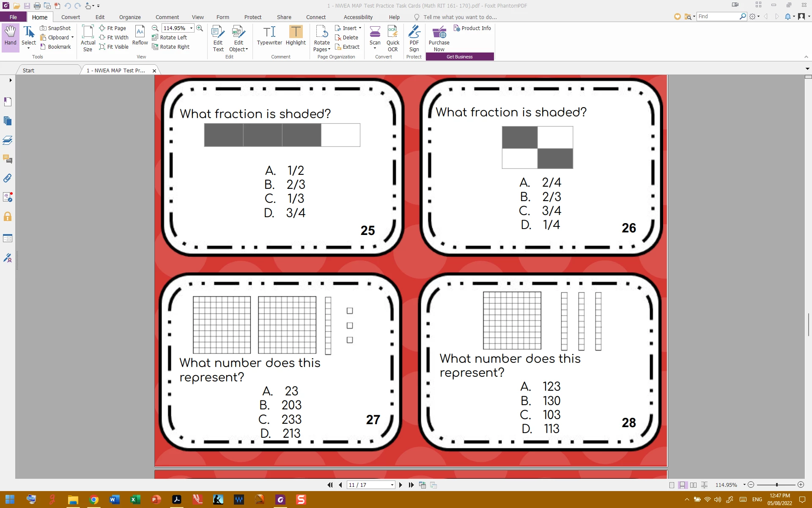
Task: Open the Organize ribbon tab
Action: pyautogui.click(x=130, y=17)
